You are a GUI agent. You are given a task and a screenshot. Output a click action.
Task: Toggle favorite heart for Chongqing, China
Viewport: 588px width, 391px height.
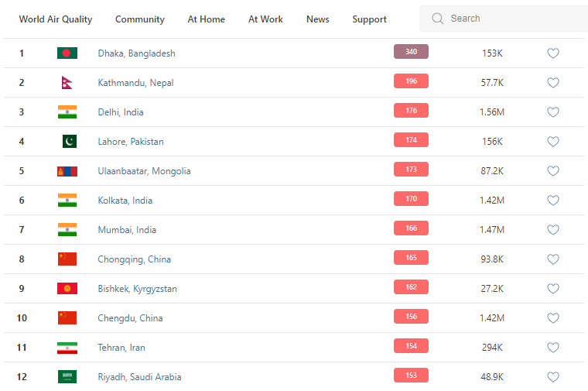pyautogui.click(x=553, y=259)
